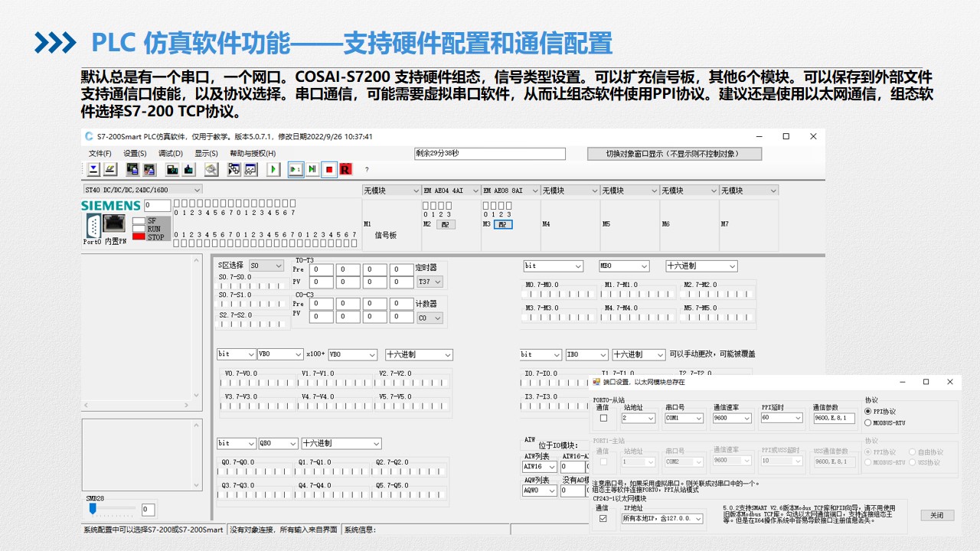980x551 pixels.
Task: Open the PPI延时 60 dropdown
Action: 782,418
